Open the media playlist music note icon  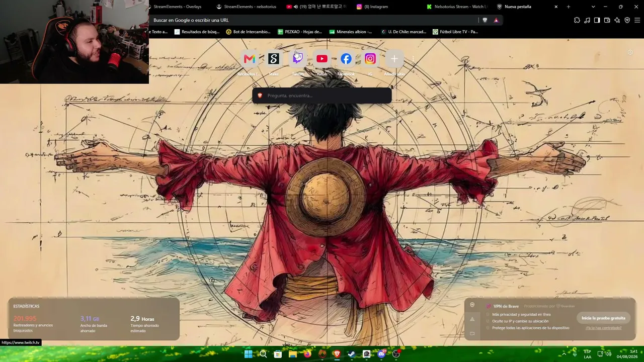(587, 20)
